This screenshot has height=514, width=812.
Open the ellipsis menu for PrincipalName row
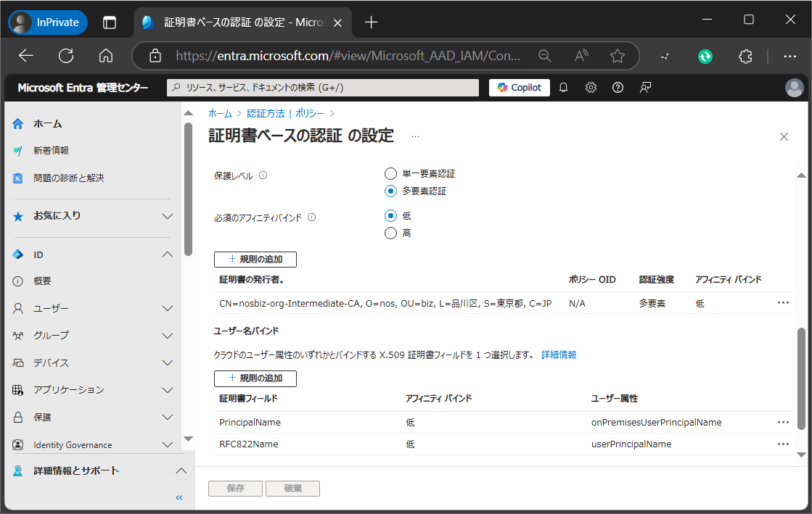click(783, 422)
